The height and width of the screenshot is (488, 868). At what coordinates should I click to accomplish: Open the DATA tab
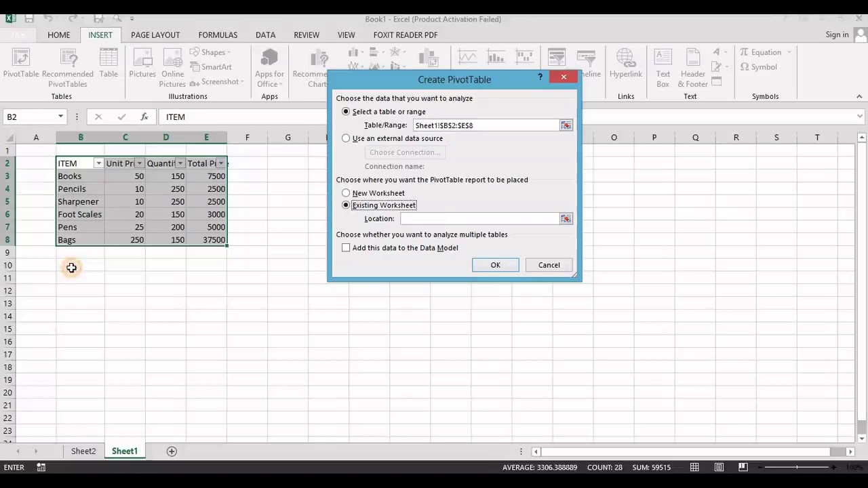coord(265,35)
